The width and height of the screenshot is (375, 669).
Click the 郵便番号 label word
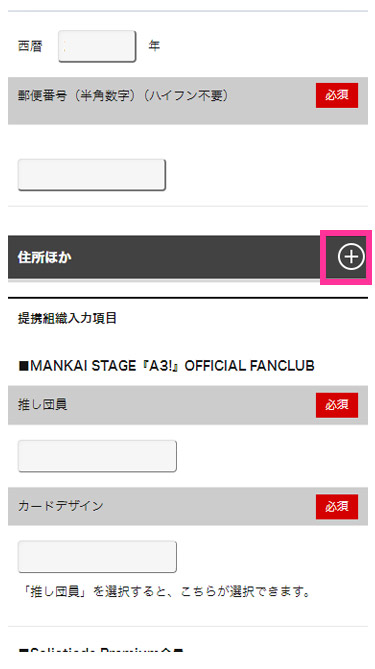[x=42, y=96]
